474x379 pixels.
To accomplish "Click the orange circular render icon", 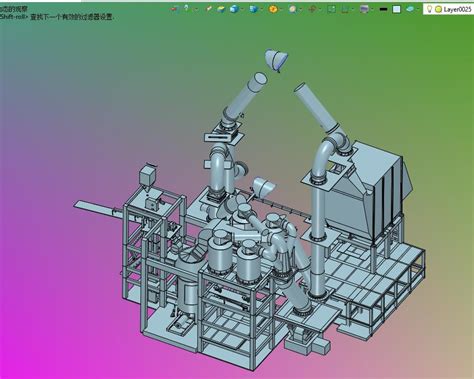I will [273, 9].
